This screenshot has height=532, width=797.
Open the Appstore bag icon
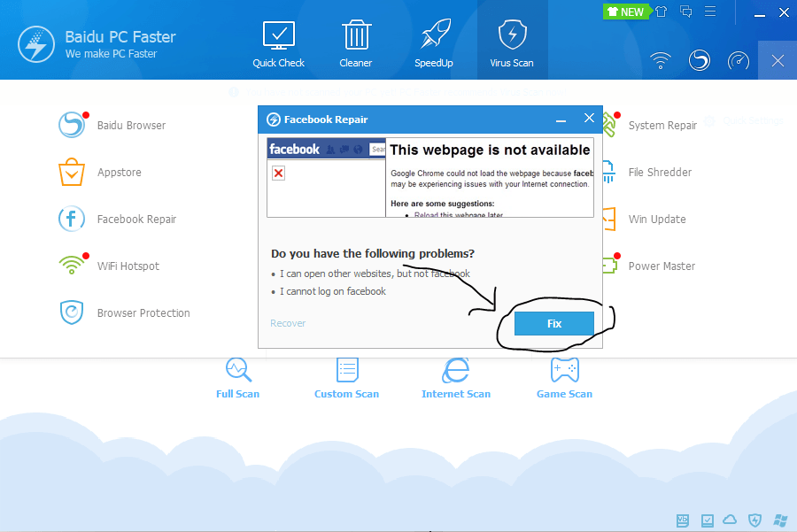pos(71,172)
